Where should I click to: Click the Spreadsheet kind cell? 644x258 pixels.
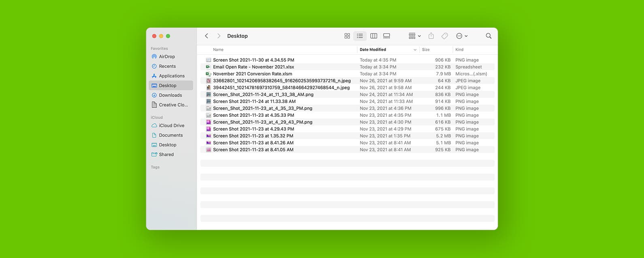[x=469, y=67]
